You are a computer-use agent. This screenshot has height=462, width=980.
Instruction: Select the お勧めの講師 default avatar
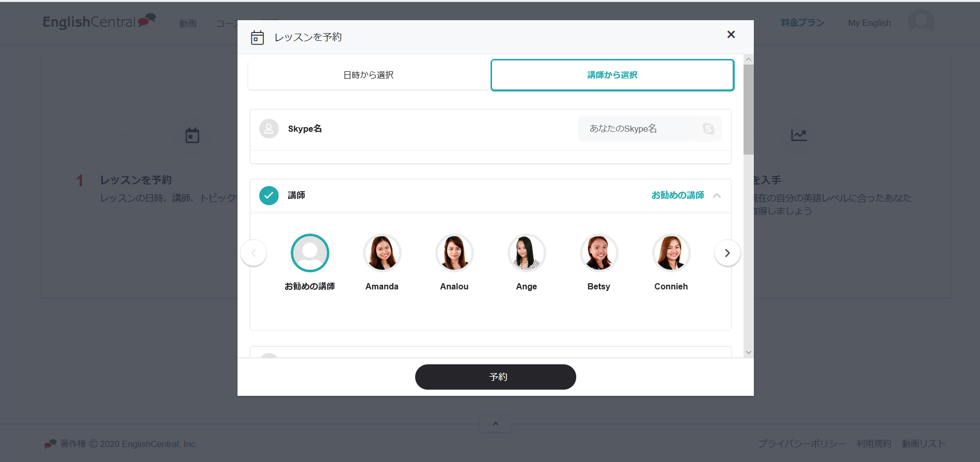[x=310, y=253]
